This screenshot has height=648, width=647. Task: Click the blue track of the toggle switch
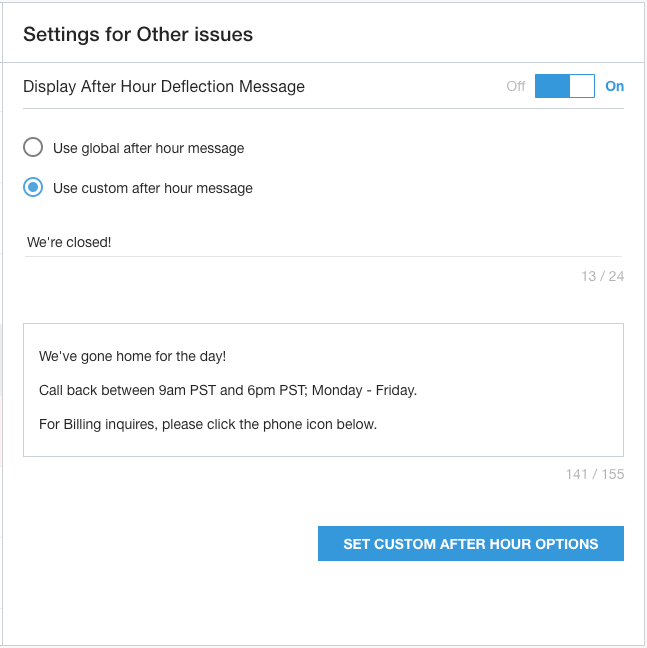[x=551, y=86]
